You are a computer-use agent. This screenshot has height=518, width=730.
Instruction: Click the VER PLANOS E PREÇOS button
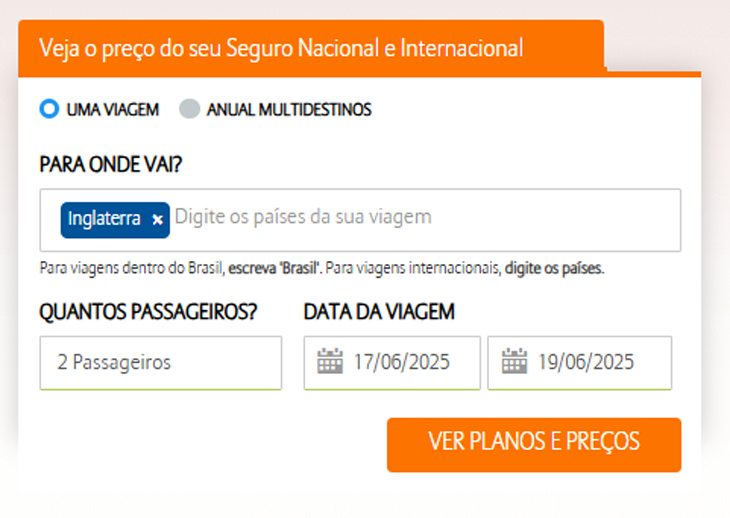click(534, 444)
